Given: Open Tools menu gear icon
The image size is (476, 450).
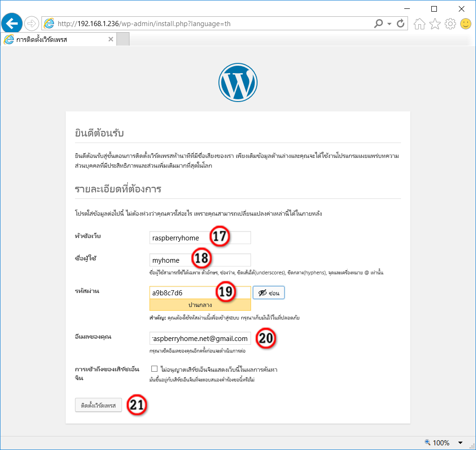Looking at the screenshot, I should 450,24.
